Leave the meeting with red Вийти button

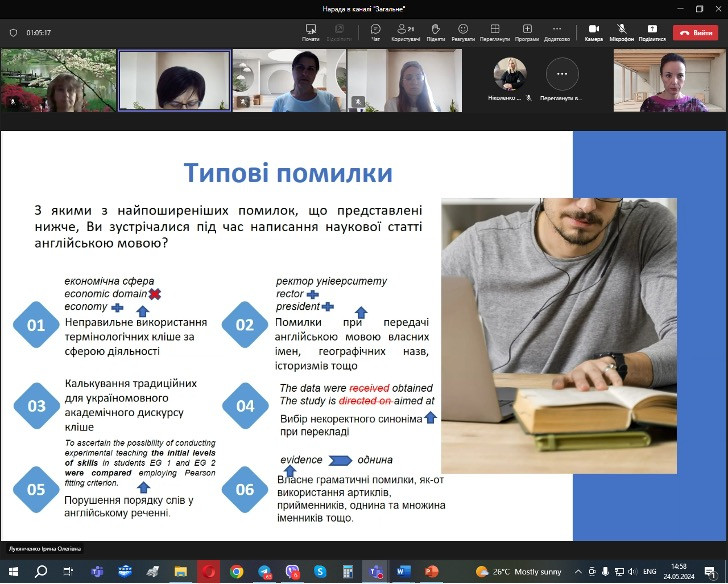pyautogui.click(x=695, y=32)
